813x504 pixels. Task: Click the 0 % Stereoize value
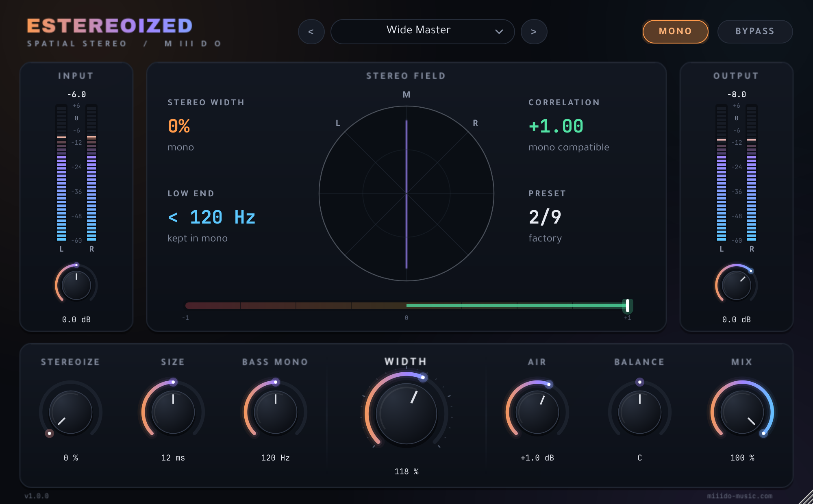click(x=71, y=458)
